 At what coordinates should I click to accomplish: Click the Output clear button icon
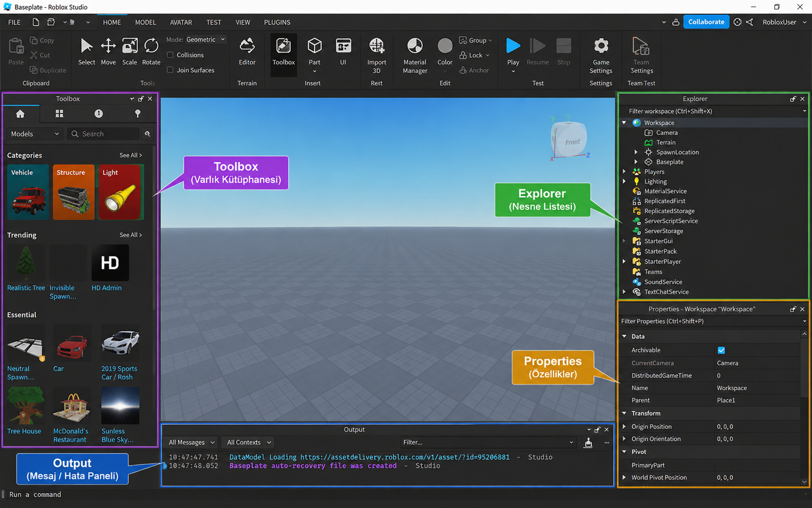coord(588,442)
